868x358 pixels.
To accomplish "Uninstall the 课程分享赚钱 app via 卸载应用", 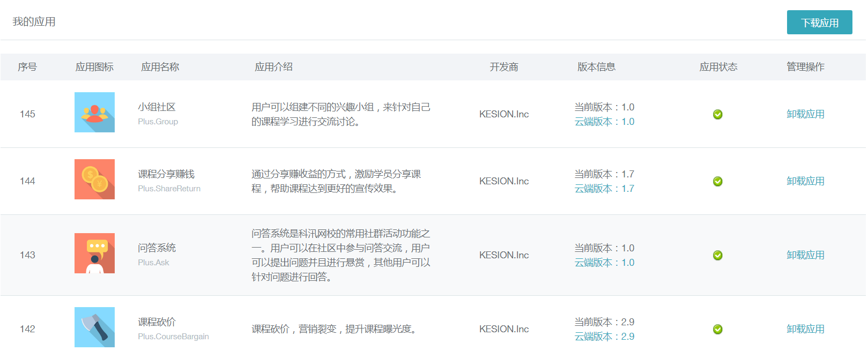I will pyautogui.click(x=805, y=181).
